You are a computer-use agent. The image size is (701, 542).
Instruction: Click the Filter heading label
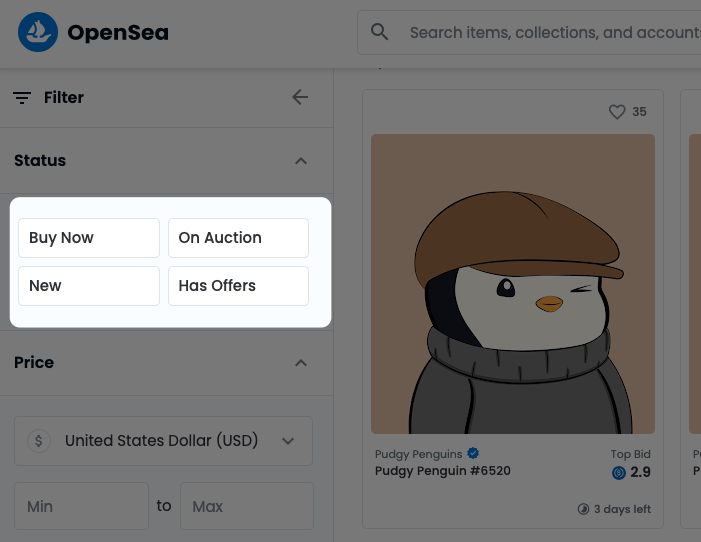pyautogui.click(x=63, y=97)
